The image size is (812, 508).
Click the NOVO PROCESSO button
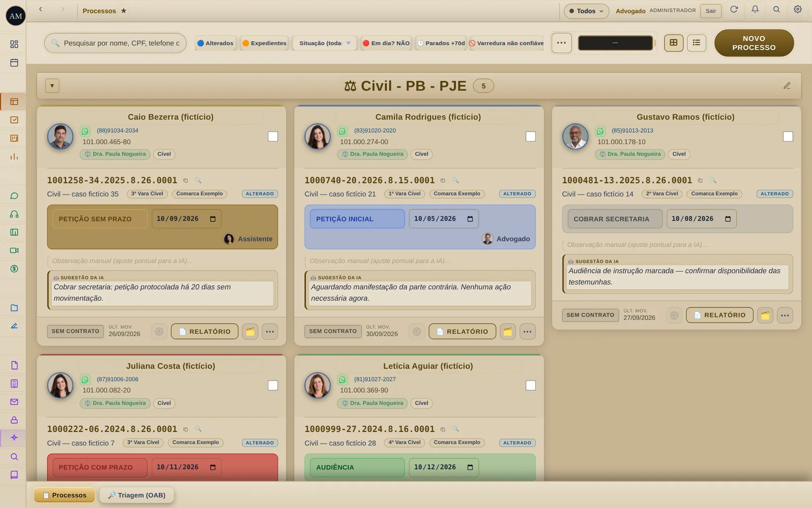[x=754, y=43]
